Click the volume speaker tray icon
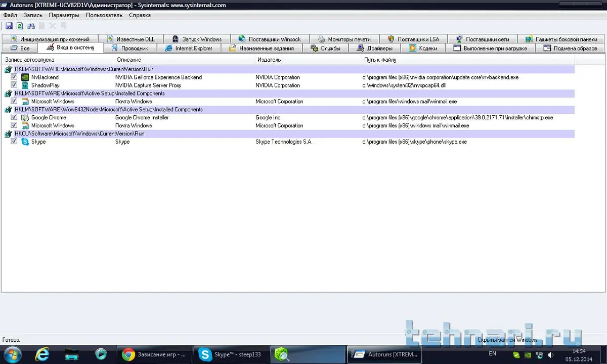Screen dimensions: 607x364 point(550,355)
